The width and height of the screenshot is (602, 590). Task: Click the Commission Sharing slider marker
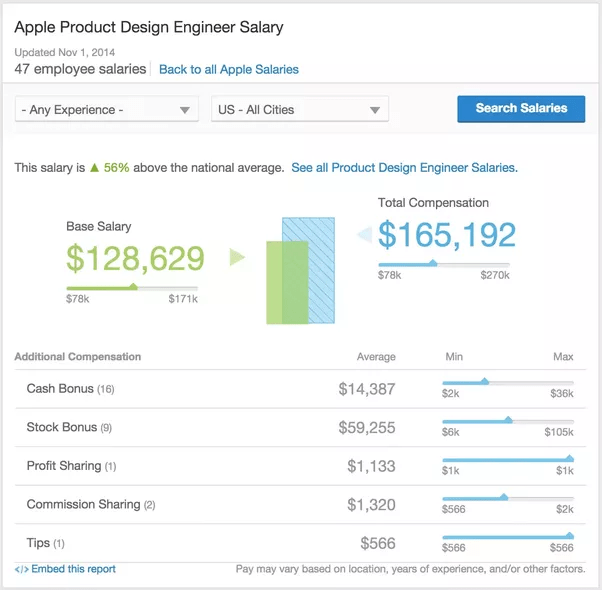[504, 497]
